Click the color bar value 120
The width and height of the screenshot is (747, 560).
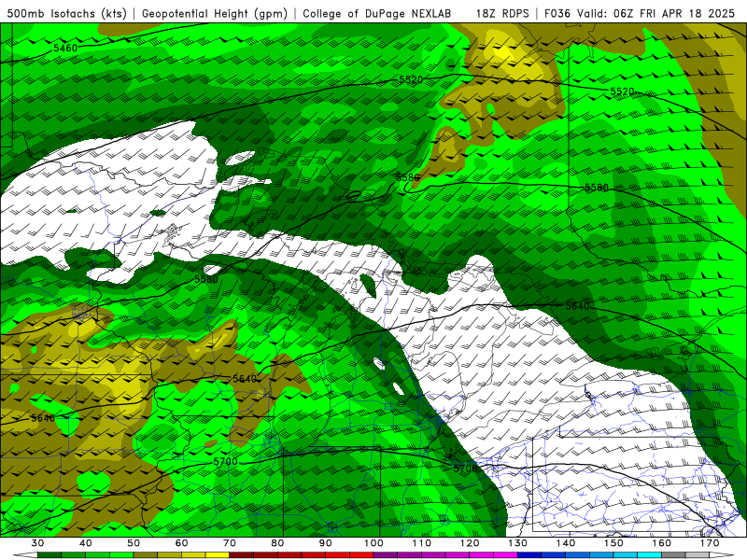pyautogui.click(x=470, y=543)
